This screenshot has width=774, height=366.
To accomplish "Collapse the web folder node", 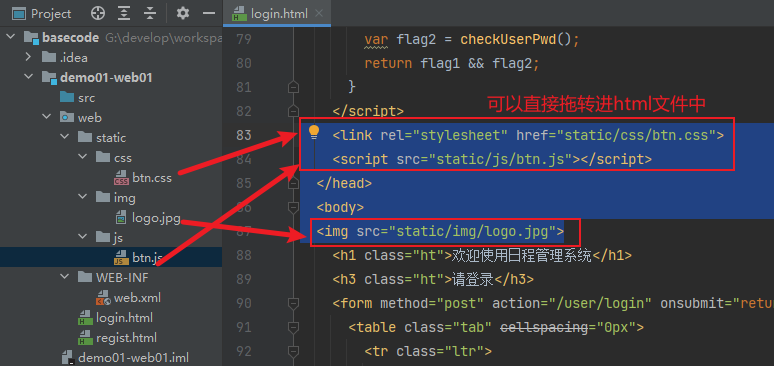I will click(x=46, y=118).
